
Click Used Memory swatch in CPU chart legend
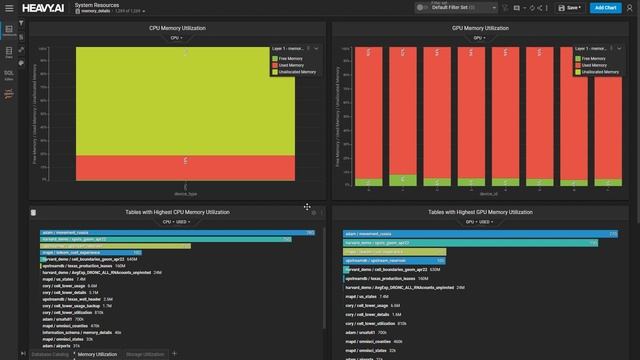[x=275, y=65]
